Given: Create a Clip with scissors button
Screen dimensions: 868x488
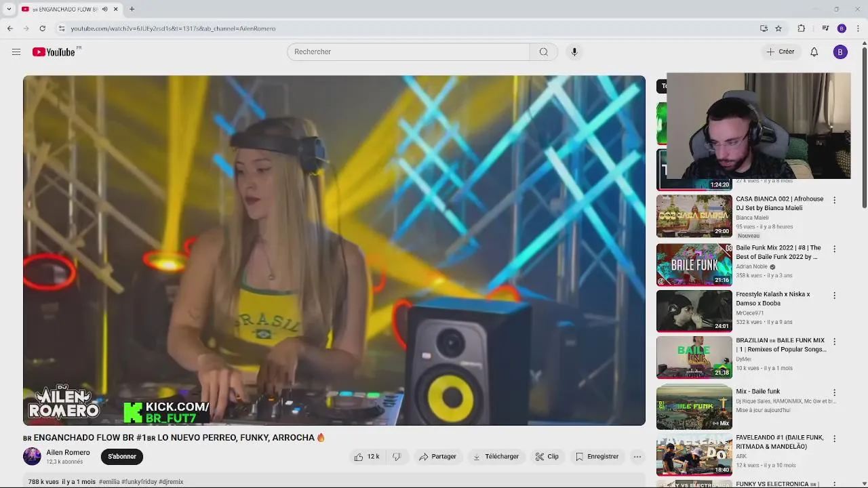Looking at the screenshot, I should [x=547, y=457].
